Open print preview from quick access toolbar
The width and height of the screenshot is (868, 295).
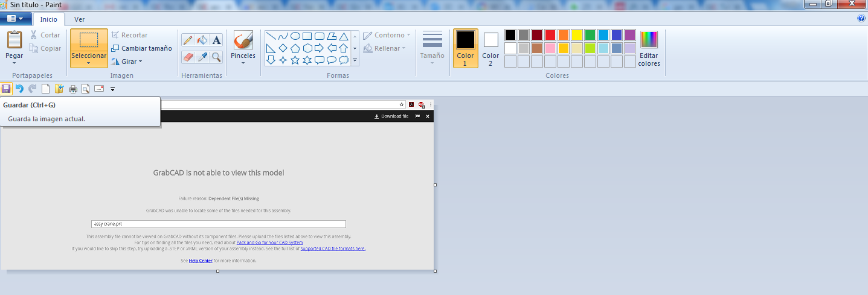[86, 89]
